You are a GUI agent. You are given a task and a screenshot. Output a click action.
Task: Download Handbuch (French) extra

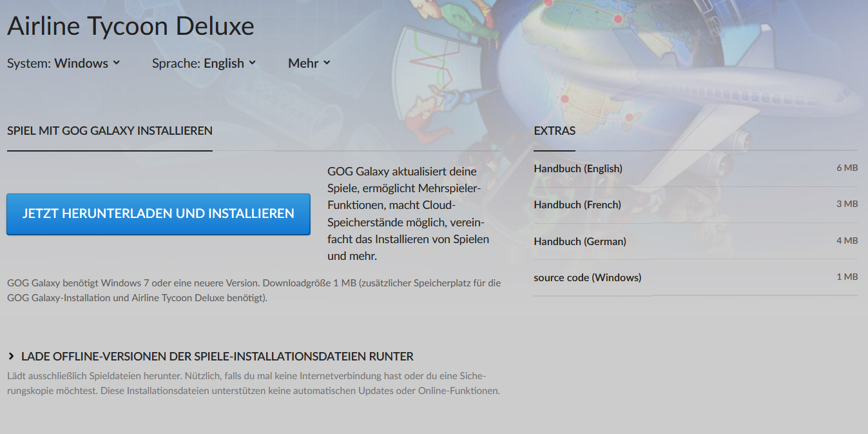(695, 204)
